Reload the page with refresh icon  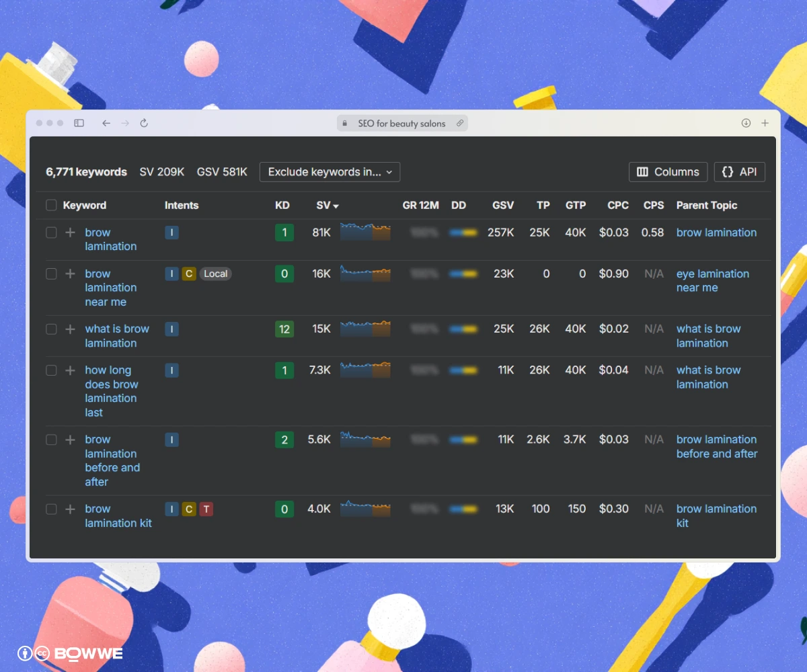[144, 123]
